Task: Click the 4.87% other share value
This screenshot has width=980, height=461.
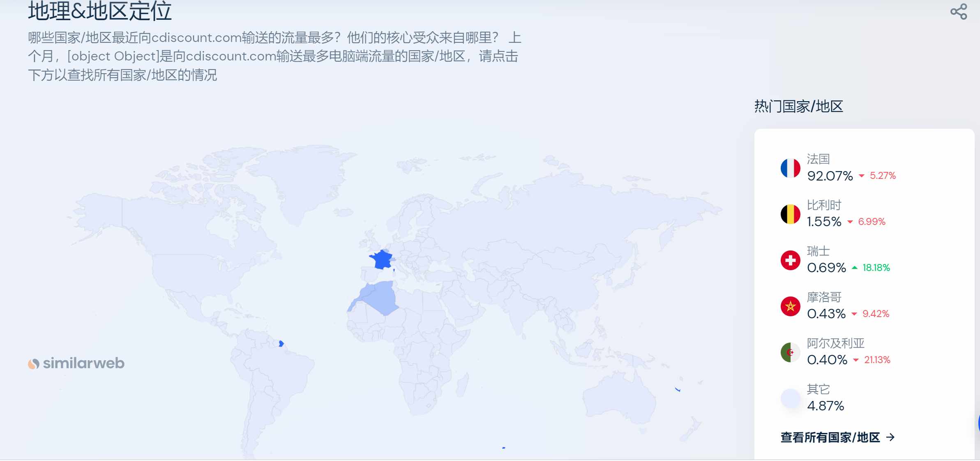Action: [826, 406]
